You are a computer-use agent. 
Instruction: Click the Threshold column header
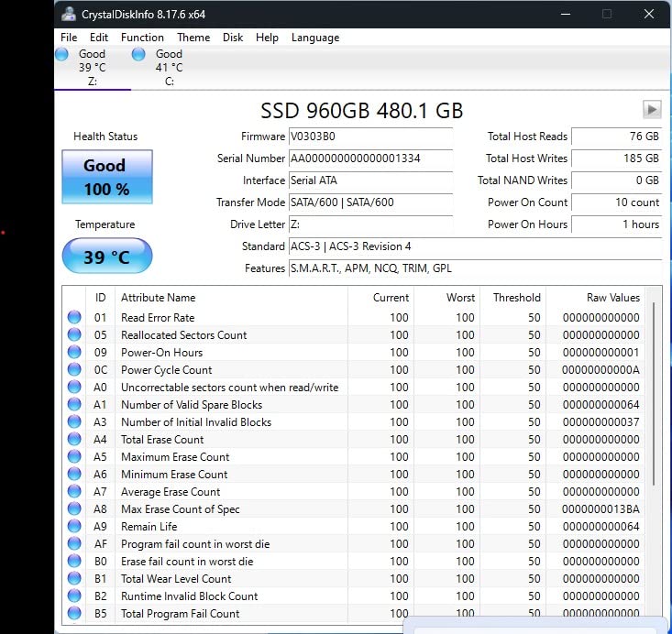point(512,297)
